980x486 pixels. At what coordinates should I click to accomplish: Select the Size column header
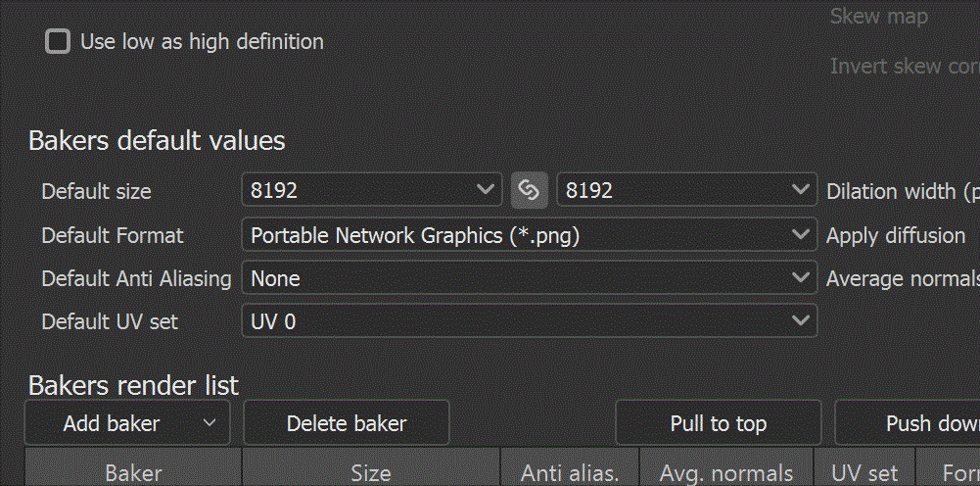coord(371,473)
